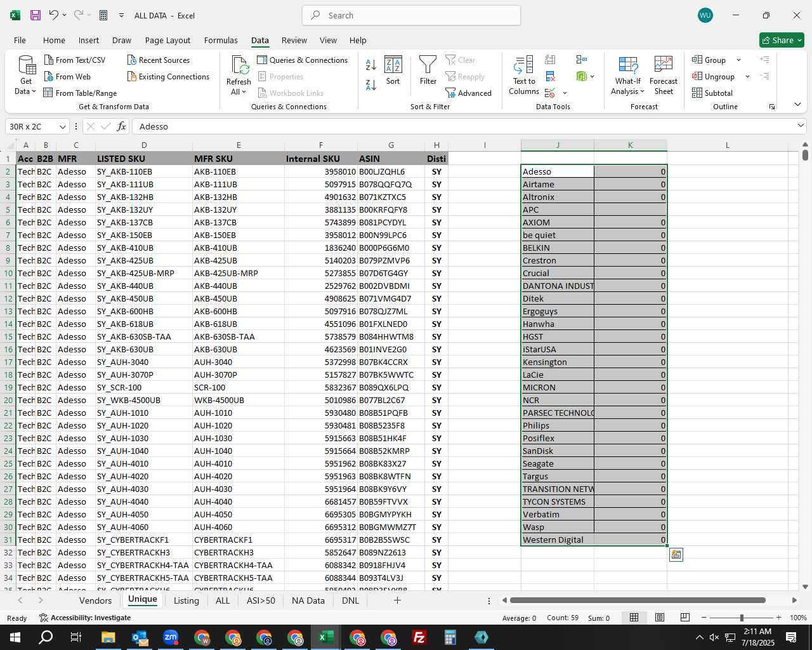The image size is (812, 650).
Task: Click the Flash Fill icon
Action: tap(551, 60)
